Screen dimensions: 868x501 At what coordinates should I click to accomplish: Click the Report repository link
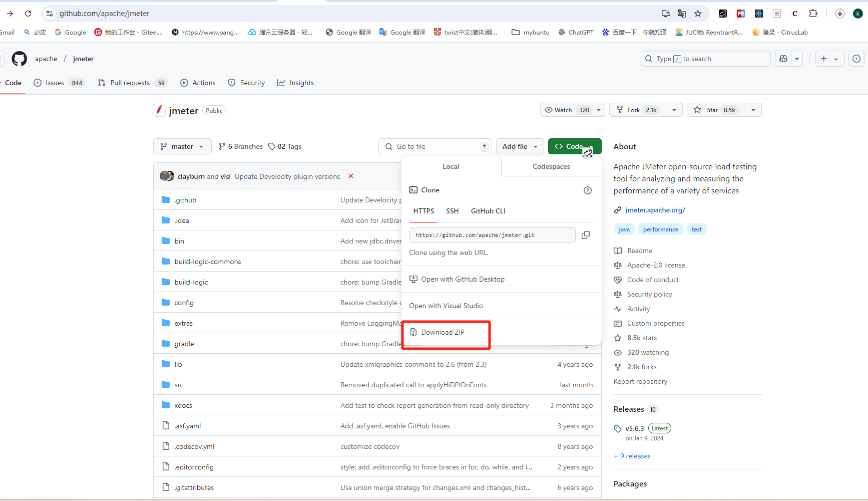[641, 381]
